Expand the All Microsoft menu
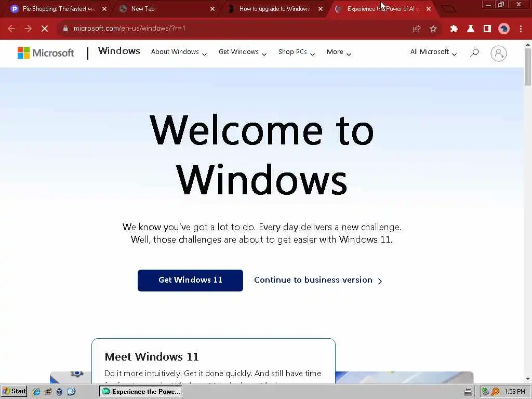 pyautogui.click(x=433, y=52)
